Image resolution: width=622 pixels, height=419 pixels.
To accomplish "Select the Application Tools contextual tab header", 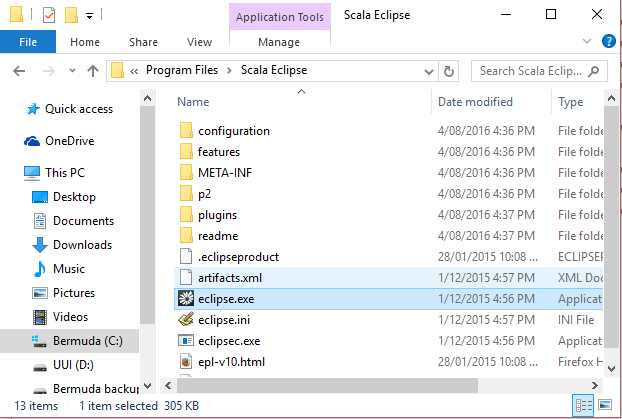I will tap(280, 17).
